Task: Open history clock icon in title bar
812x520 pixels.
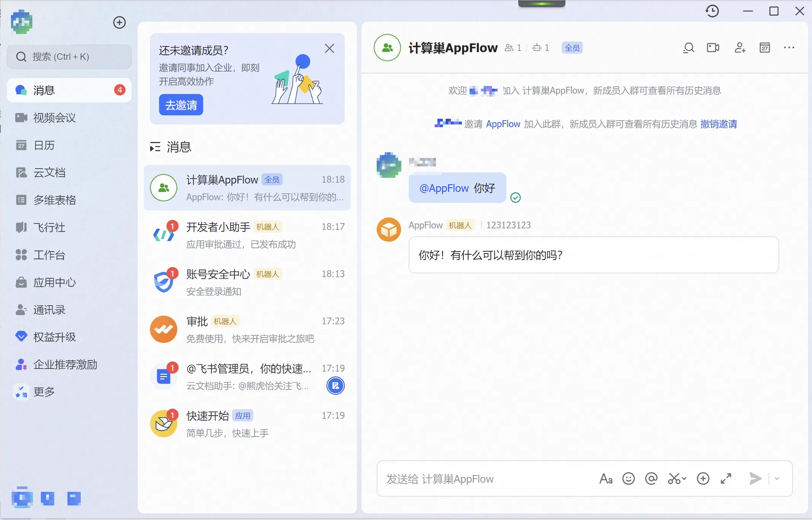Action: pyautogui.click(x=712, y=11)
